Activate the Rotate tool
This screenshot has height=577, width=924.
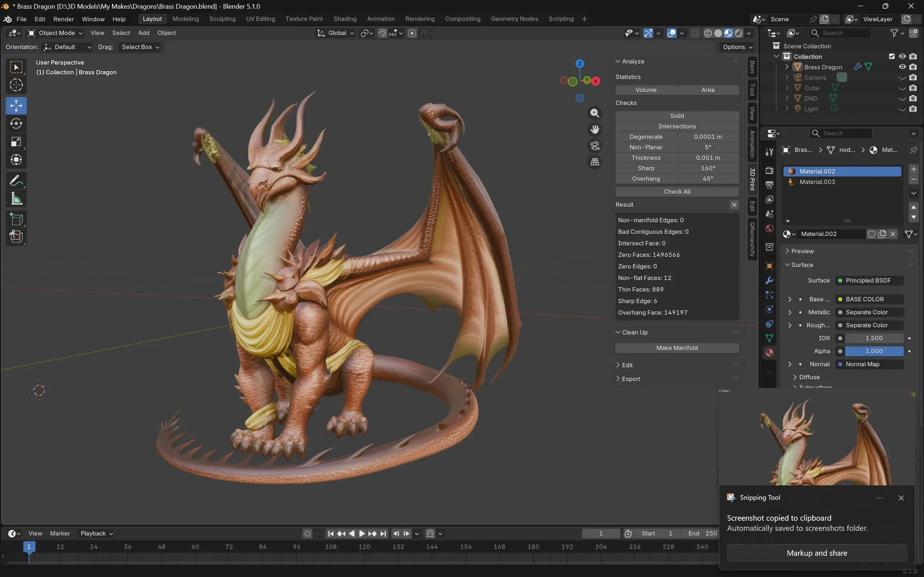[16, 124]
